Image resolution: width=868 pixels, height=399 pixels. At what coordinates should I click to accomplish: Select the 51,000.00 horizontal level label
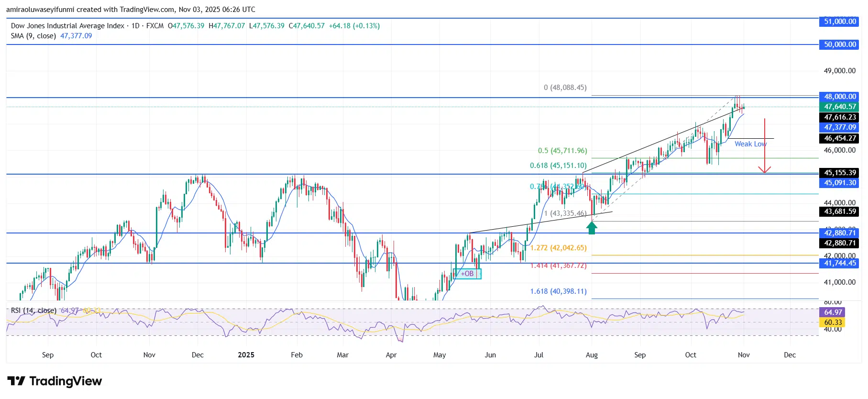click(840, 22)
